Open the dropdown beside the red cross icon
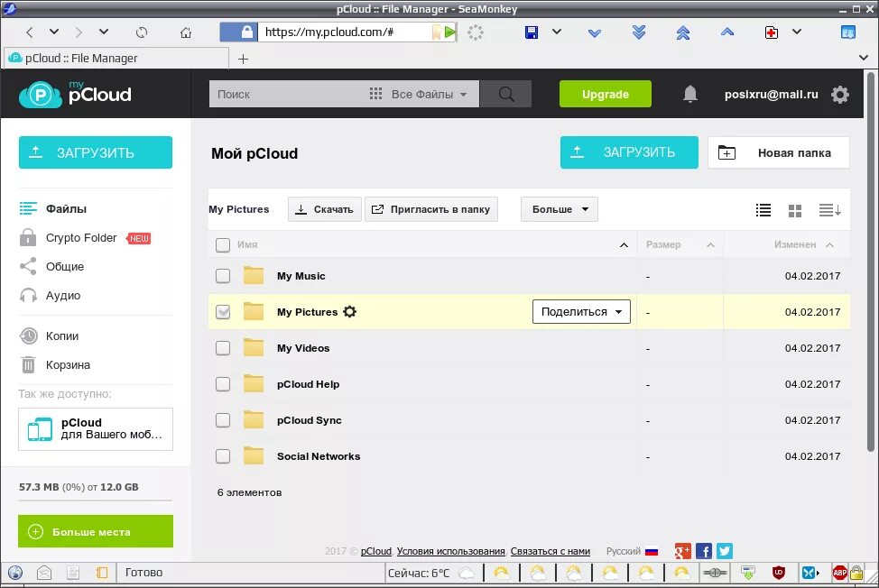Viewport: 879px width, 588px height. tap(797, 32)
